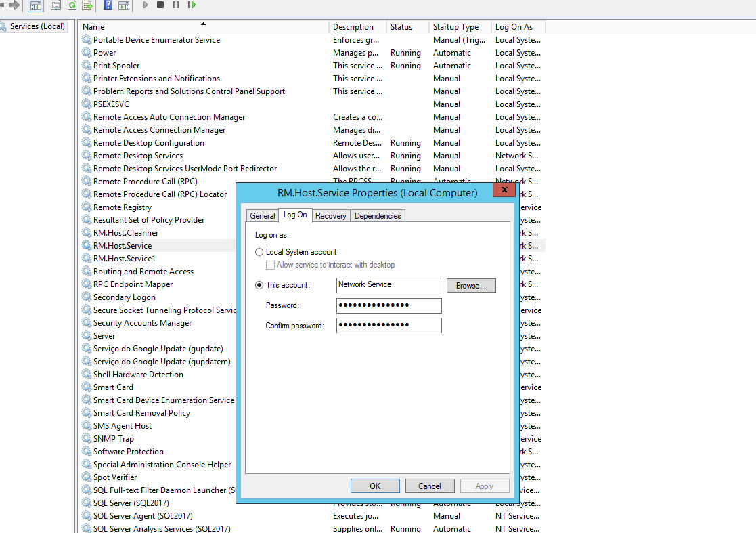Click the Password input field
This screenshot has width=756, height=533.
388,305
